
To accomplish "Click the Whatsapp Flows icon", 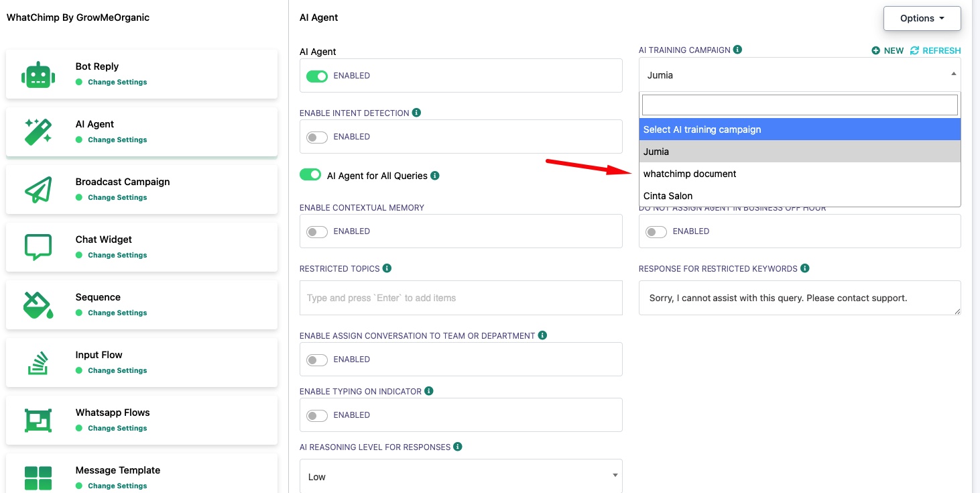I will click(38, 420).
